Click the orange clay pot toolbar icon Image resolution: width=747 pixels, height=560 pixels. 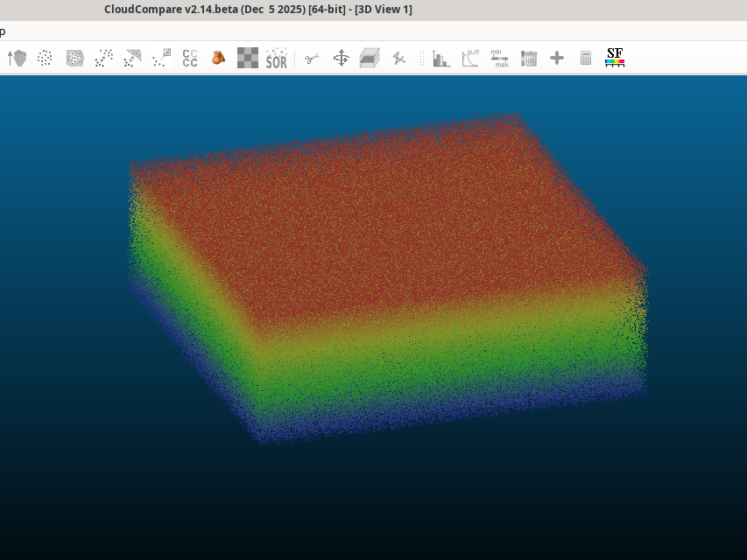coord(217,58)
